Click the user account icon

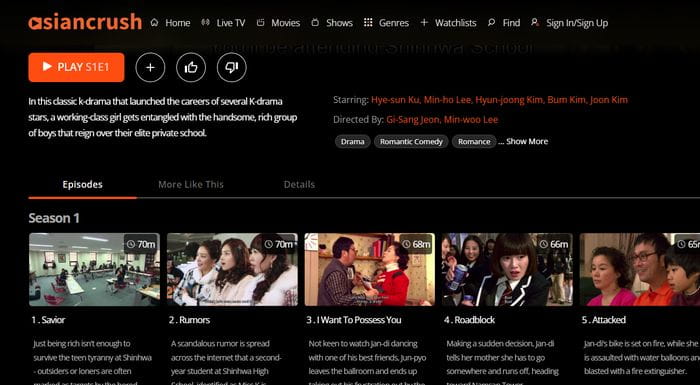[x=534, y=22]
